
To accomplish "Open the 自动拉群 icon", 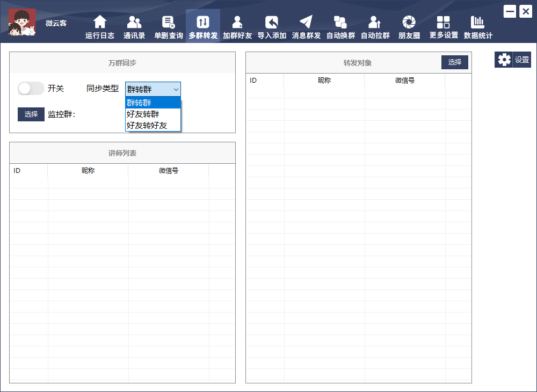I will click(375, 22).
